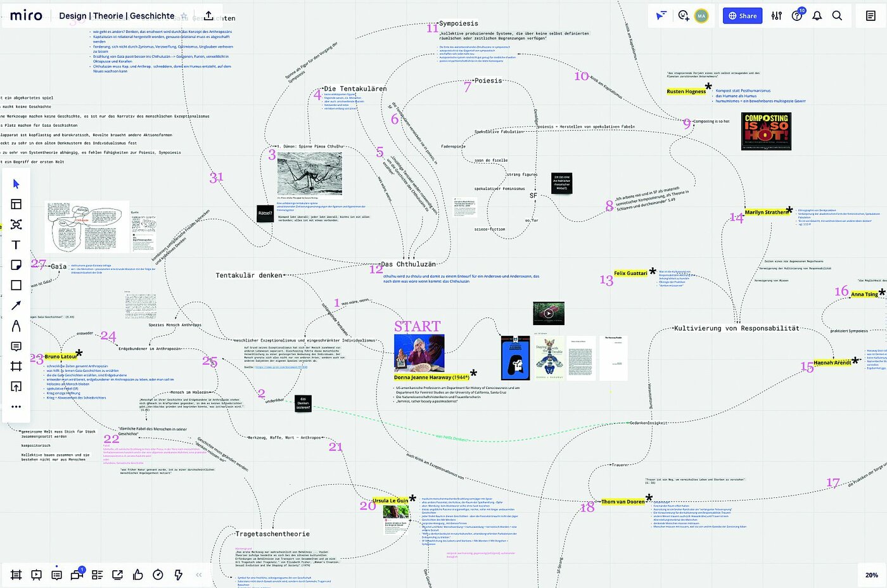Select the Connection line arrow tool

click(x=16, y=305)
